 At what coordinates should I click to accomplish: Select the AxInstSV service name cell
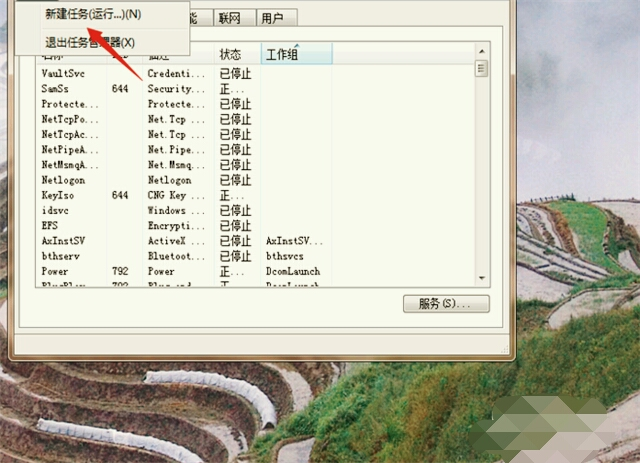pos(63,241)
